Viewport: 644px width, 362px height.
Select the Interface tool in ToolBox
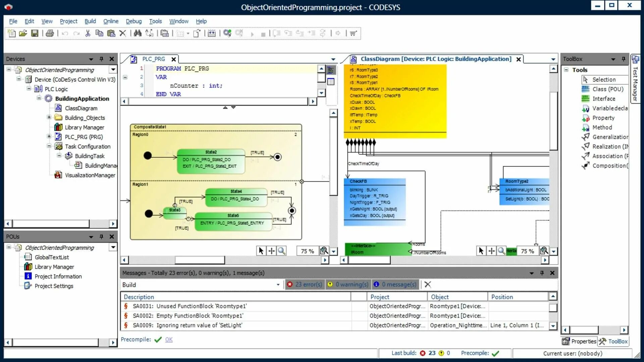pyautogui.click(x=603, y=99)
